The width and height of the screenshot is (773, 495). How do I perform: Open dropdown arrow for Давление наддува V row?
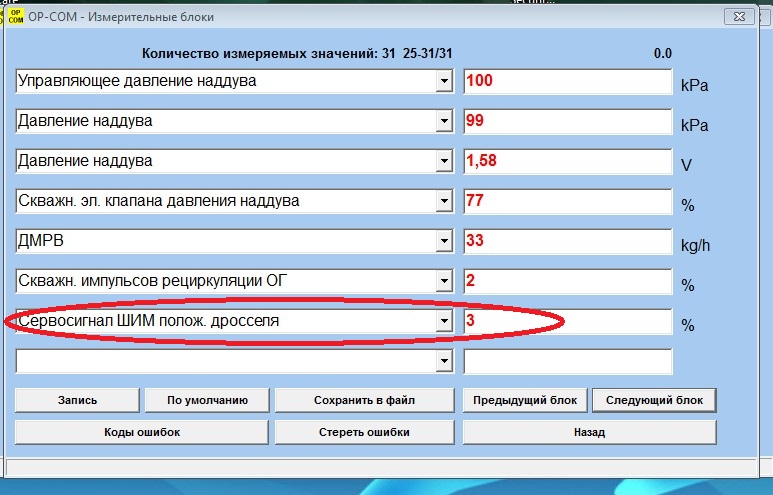coord(444,161)
